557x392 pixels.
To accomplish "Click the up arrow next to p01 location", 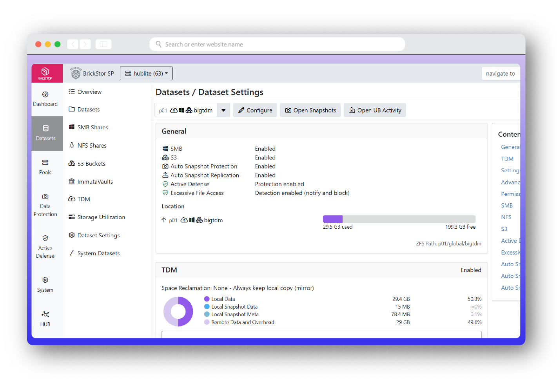I will click(x=164, y=220).
